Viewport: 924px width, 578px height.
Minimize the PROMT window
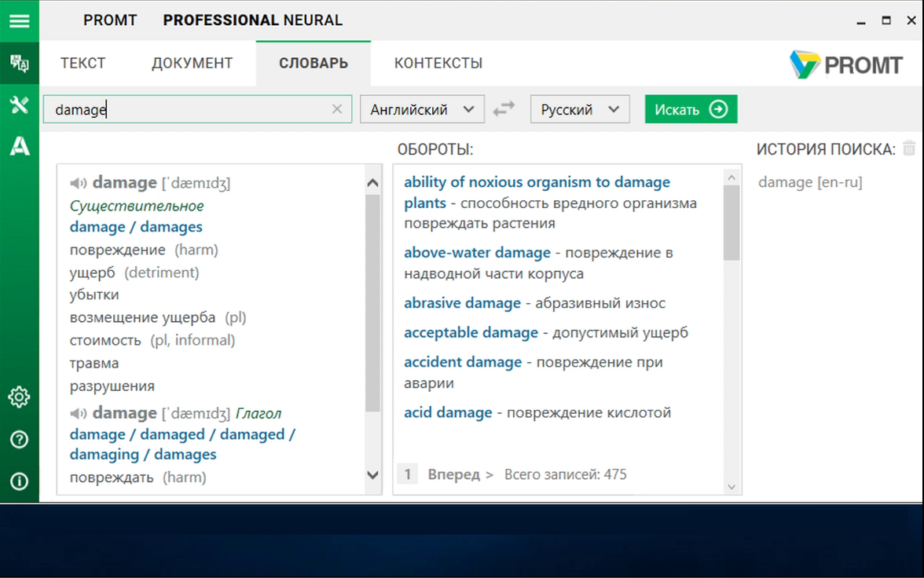pos(861,21)
